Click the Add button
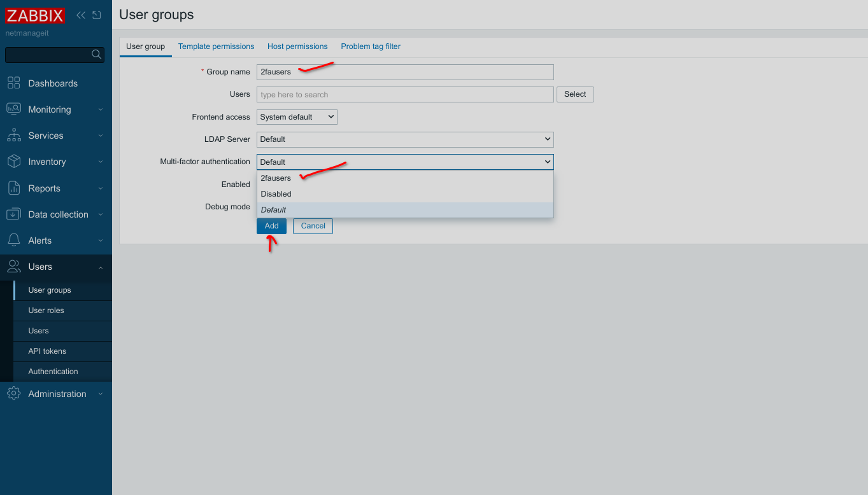Screen dimensions: 868x495 271,226
